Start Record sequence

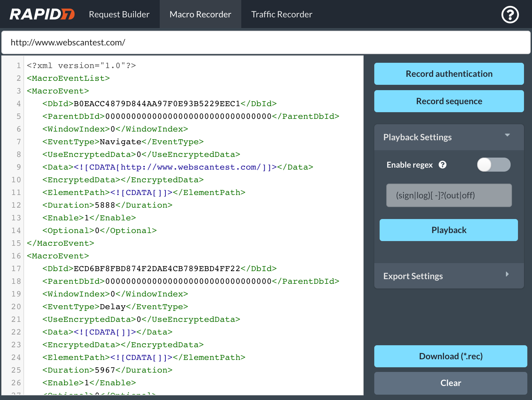pyautogui.click(x=449, y=101)
